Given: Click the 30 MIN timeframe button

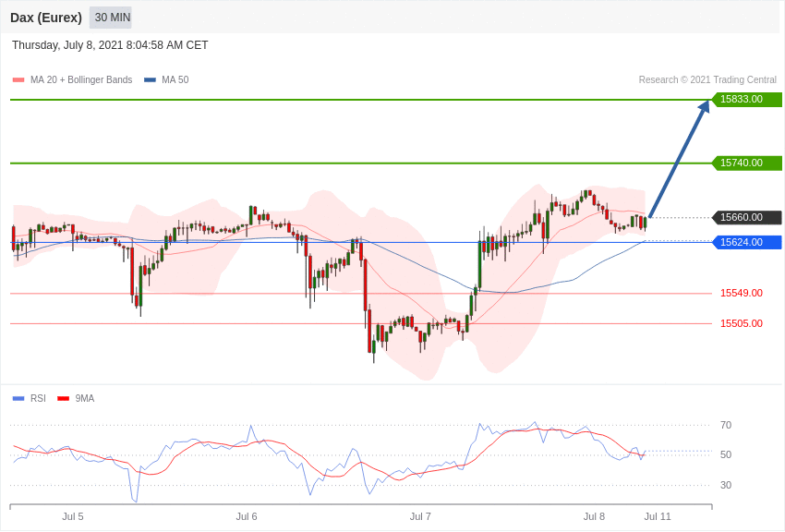Looking at the screenshot, I should (112, 18).
